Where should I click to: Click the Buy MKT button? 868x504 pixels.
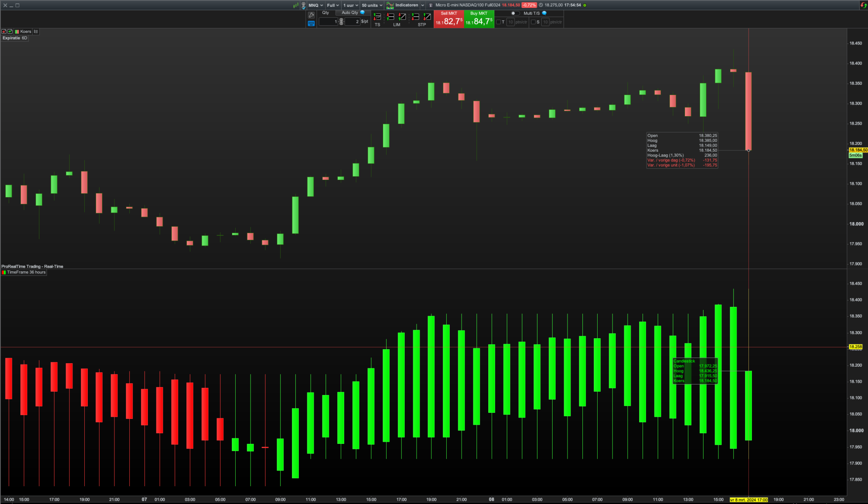click(x=479, y=19)
